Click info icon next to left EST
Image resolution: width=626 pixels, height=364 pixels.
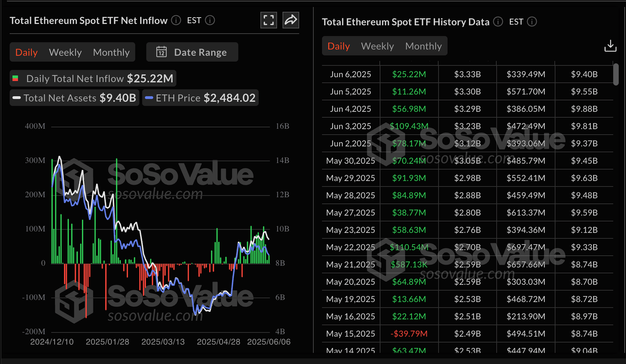210,20
